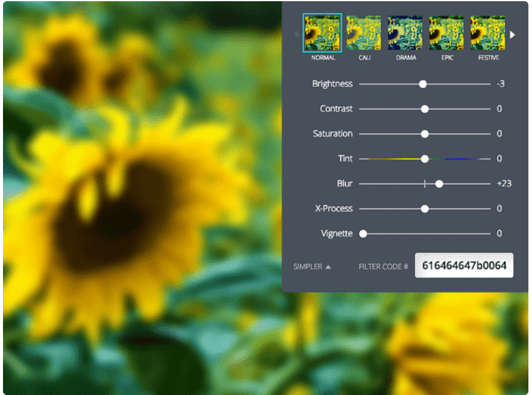Click the Tint color slider knob
This screenshot has width=532, height=395.
click(425, 159)
